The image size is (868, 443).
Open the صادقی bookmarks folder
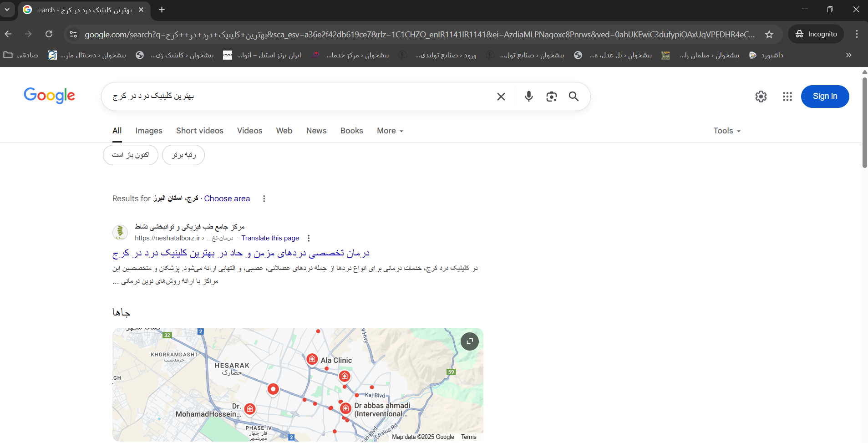click(x=21, y=55)
